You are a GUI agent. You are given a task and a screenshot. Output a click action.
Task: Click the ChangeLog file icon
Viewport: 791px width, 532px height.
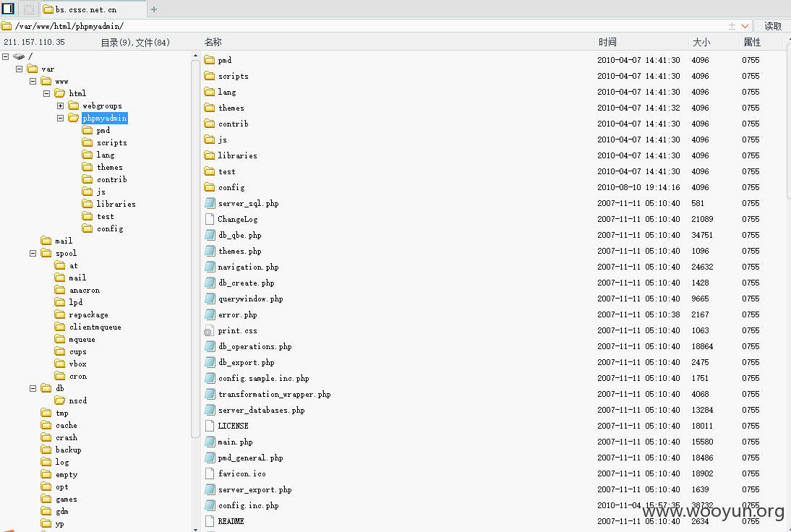coord(210,219)
